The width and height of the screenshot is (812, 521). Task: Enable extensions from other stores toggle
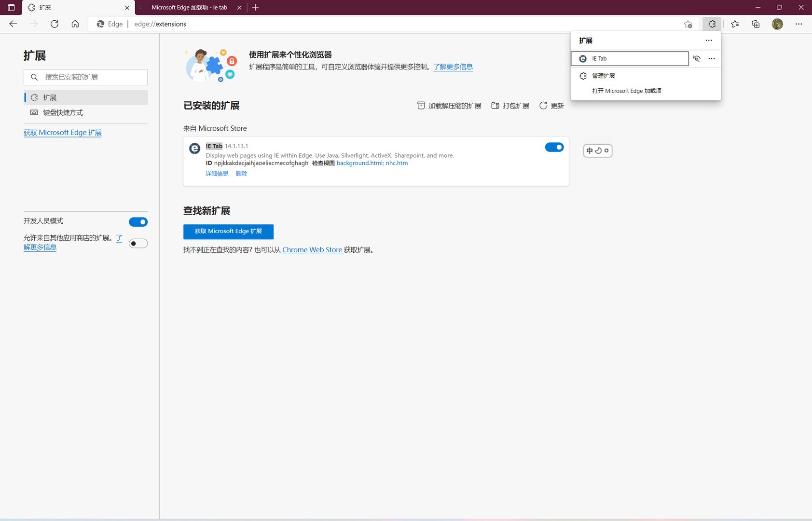(x=138, y=244)
